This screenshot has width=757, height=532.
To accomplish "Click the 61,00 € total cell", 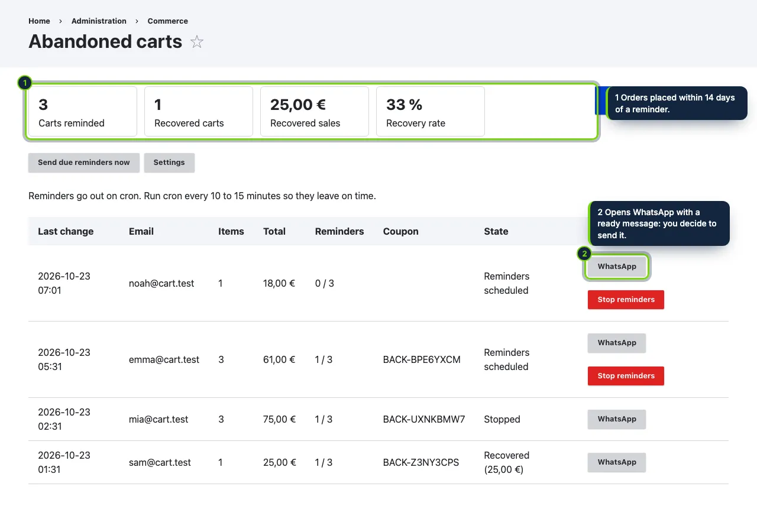I will 279,359.
